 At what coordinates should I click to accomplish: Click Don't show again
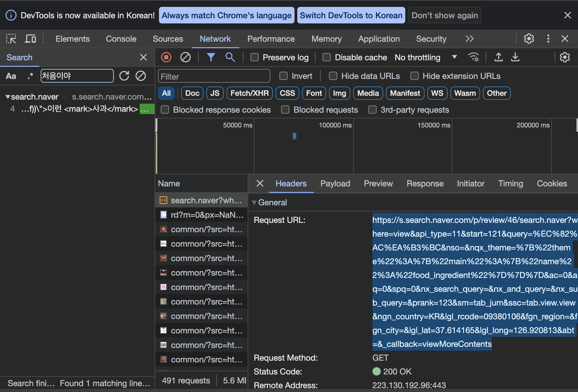(x=445, y=15)
